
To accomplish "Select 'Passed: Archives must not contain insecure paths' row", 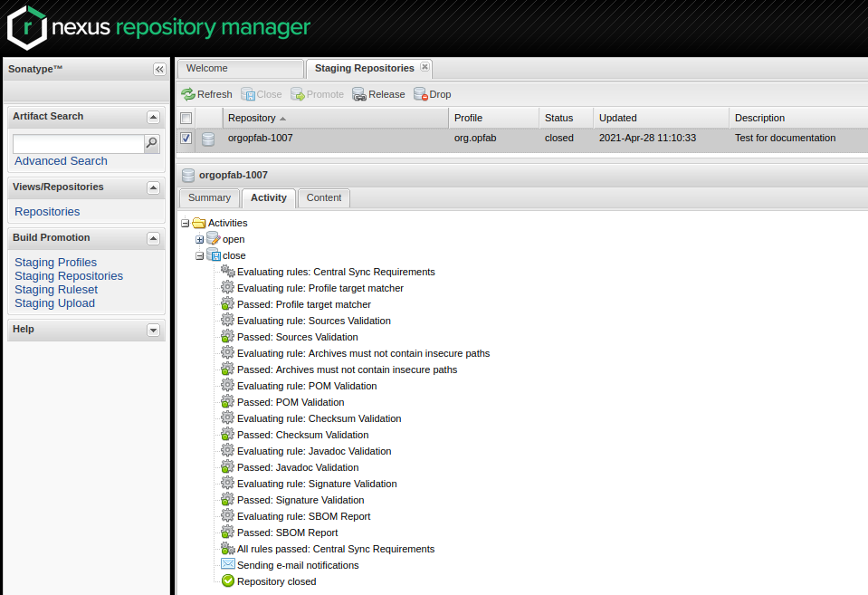I will tap(347, 369).
